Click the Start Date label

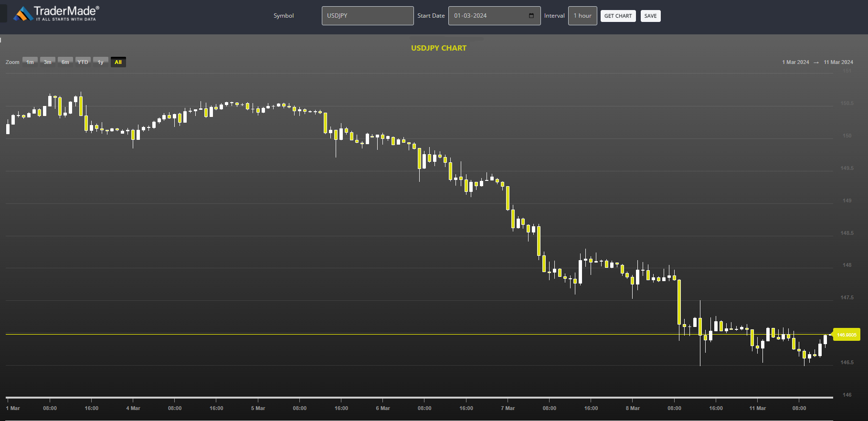[x=431, y=16]
